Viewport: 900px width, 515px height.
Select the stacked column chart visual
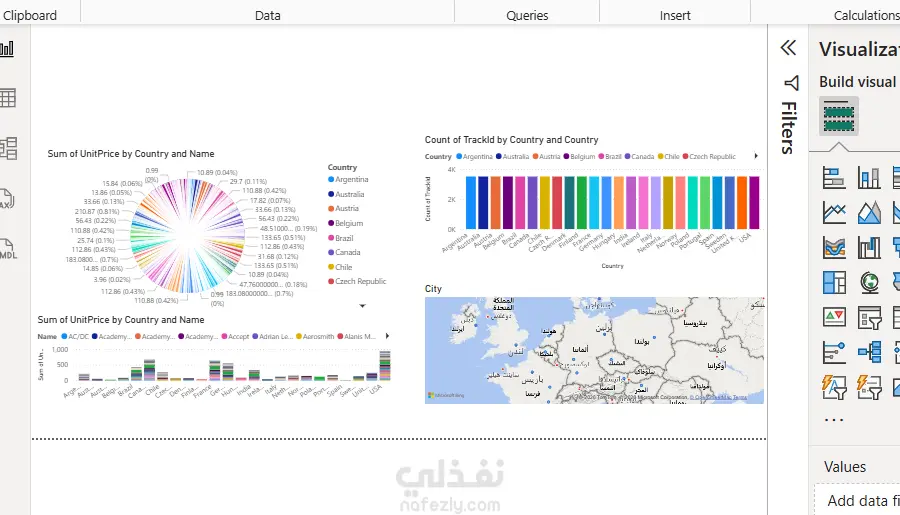868,178
